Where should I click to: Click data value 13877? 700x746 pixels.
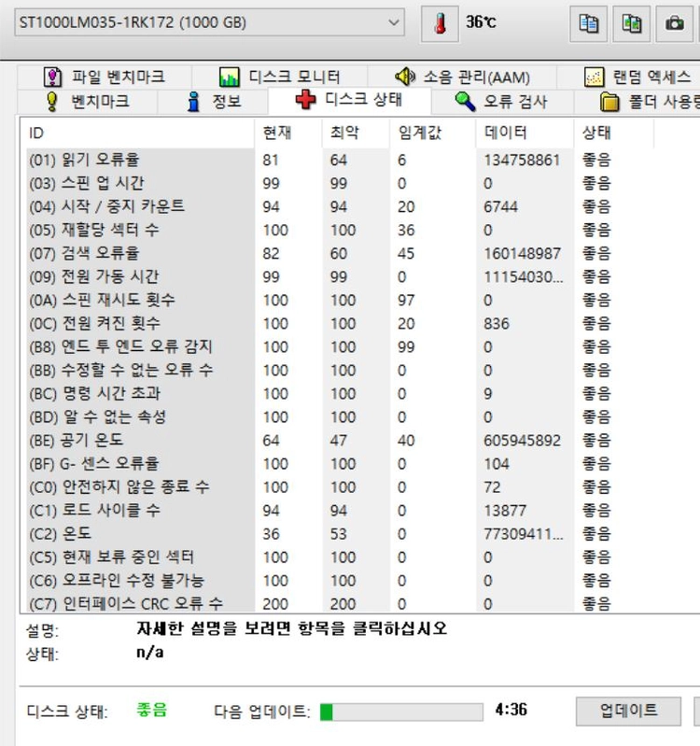pos(505,511)
